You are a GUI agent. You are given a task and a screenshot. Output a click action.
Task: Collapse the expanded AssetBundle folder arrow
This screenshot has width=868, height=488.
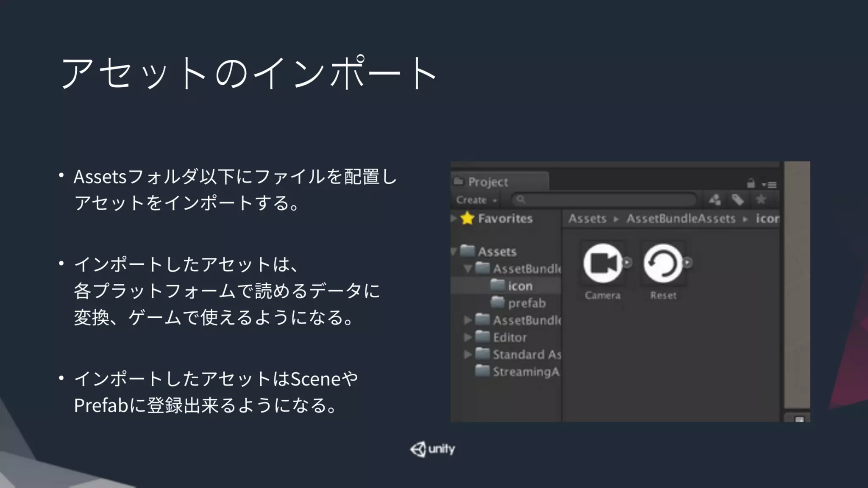[468, 269]
